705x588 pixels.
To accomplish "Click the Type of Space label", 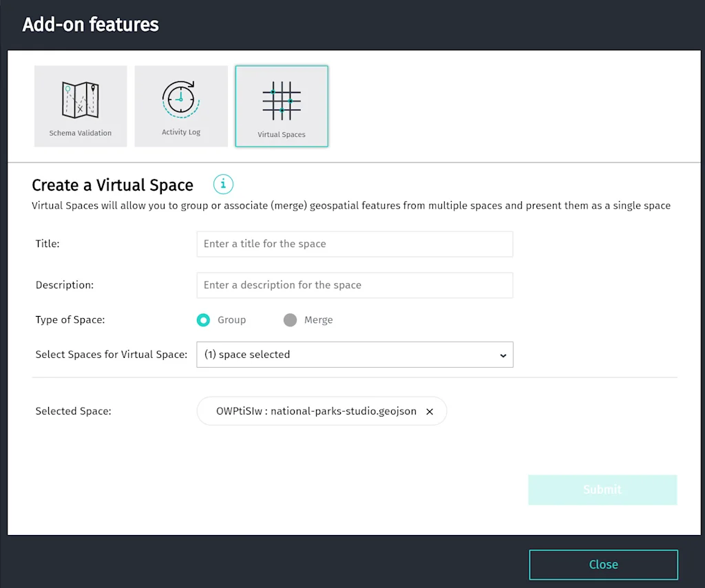I will click(x=70, y=320).
